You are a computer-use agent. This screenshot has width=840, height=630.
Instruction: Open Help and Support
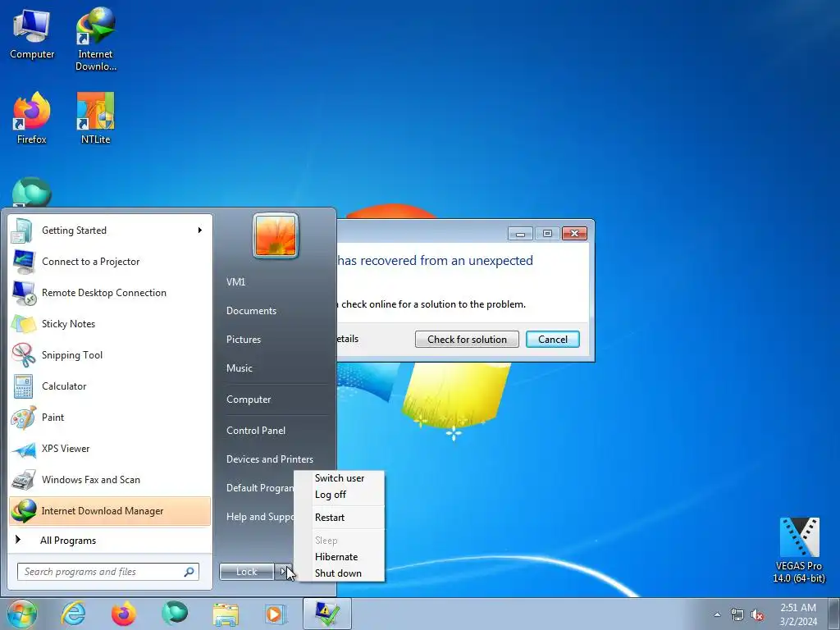[258, 517]
